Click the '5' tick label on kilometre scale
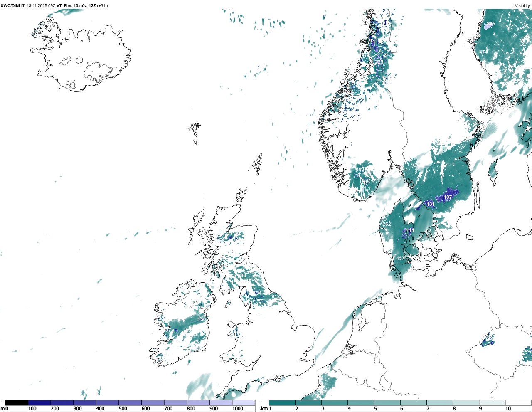The image size is (532, 412). click(376, 409)
